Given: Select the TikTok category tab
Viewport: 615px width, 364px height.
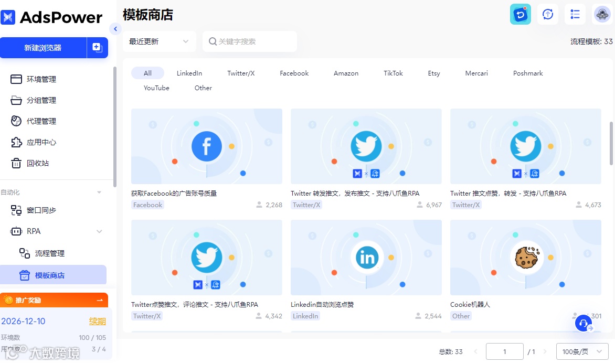Looking at the screenshot, I should (393, 73).
